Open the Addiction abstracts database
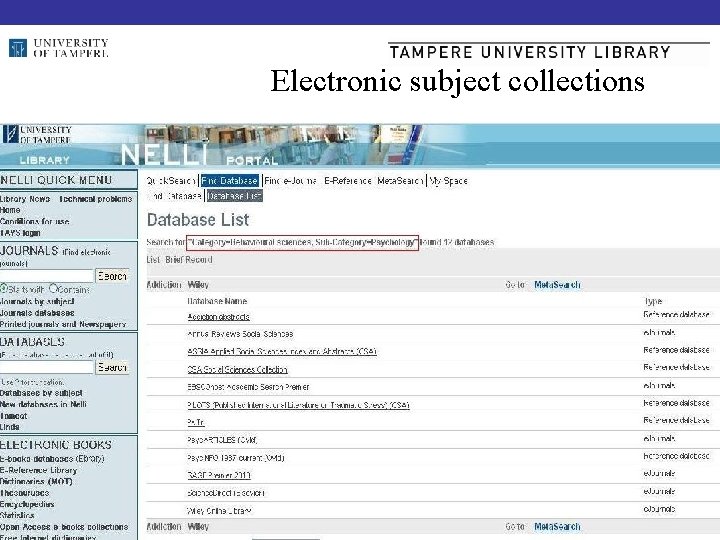The height and width of the screenshot is (540, 720). point(219,317)
